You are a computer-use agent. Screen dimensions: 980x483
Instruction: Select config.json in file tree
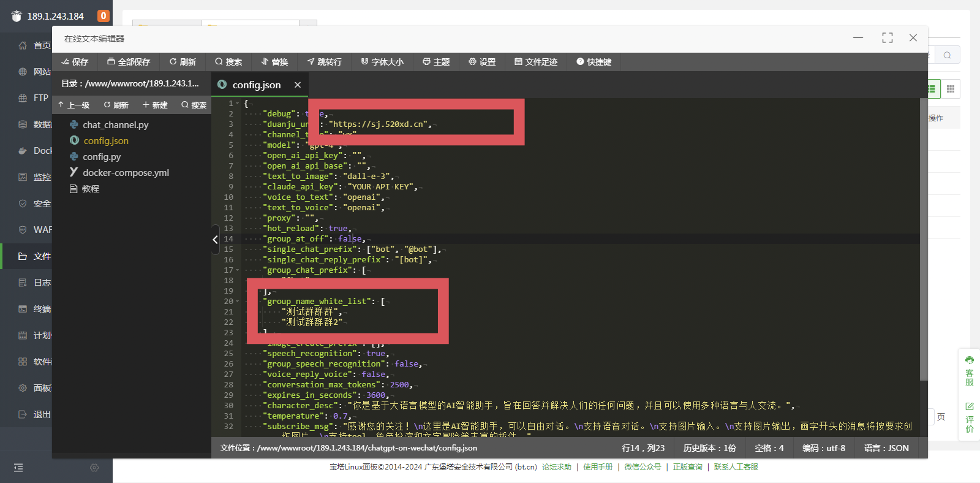[105, 140]
